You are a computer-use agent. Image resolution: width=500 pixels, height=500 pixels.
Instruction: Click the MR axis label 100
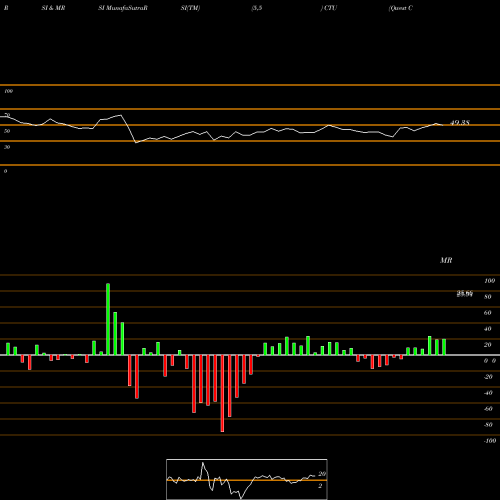tap(489, 281)
